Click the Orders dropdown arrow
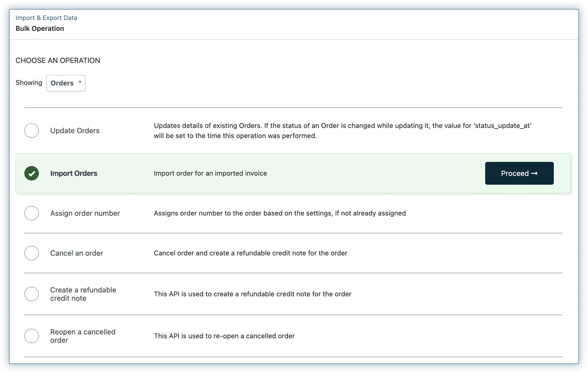This screenshot has height=373, width=588. click(80, 82)
